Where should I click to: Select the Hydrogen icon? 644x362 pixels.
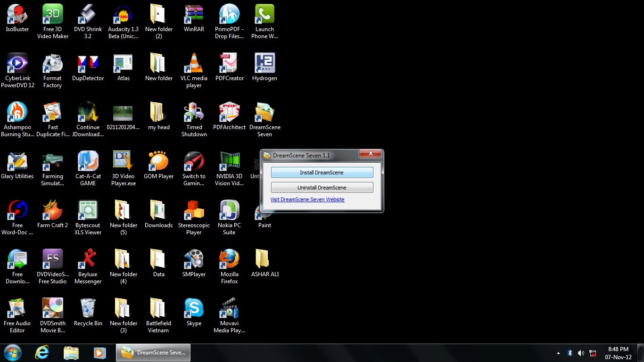[x=265, y=68]
